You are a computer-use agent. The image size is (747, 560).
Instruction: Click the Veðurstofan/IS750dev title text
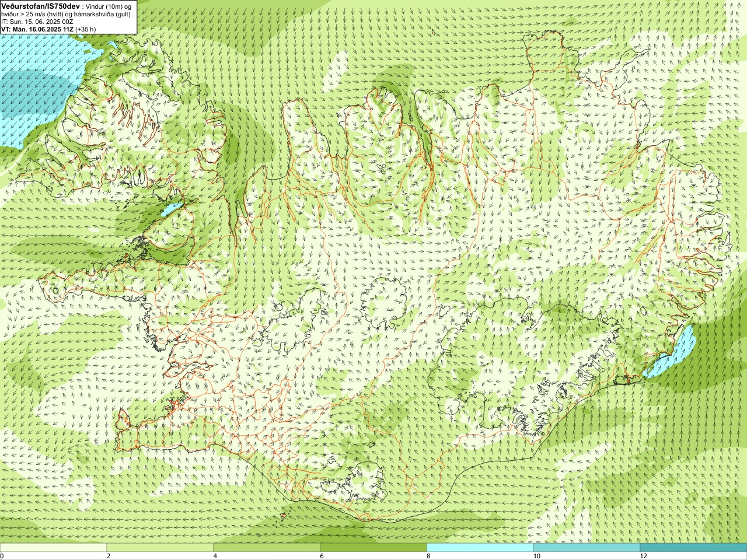(x=41, y=6)
